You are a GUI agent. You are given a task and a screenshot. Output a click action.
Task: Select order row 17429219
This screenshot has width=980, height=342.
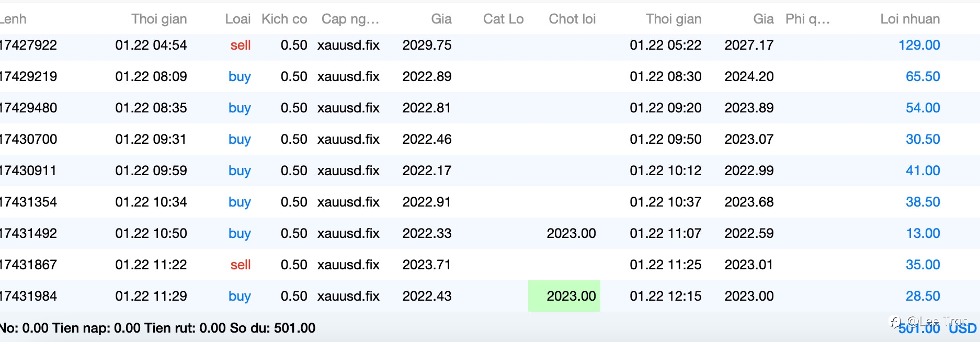pos(29,76)
